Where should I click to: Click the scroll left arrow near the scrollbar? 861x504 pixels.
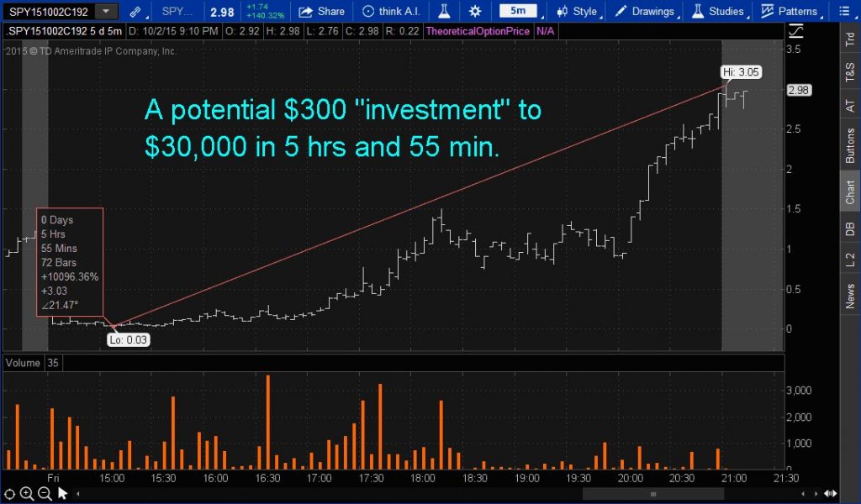(803, 494)
